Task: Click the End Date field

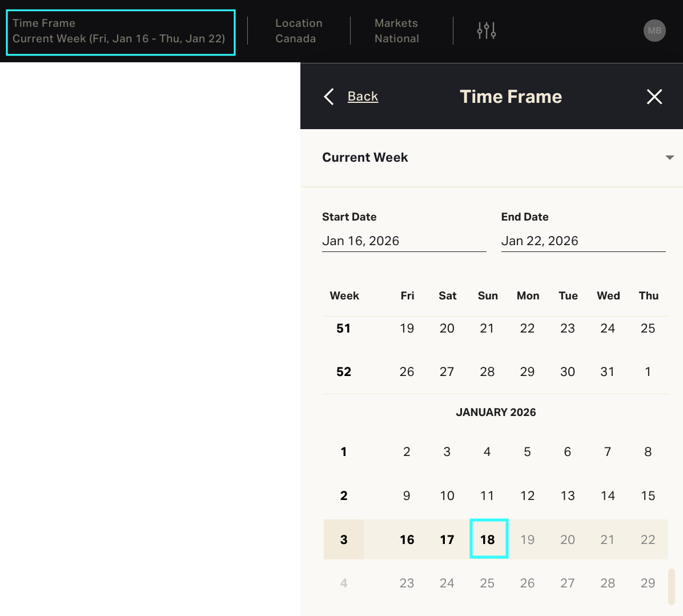Action: pos(583,241)
